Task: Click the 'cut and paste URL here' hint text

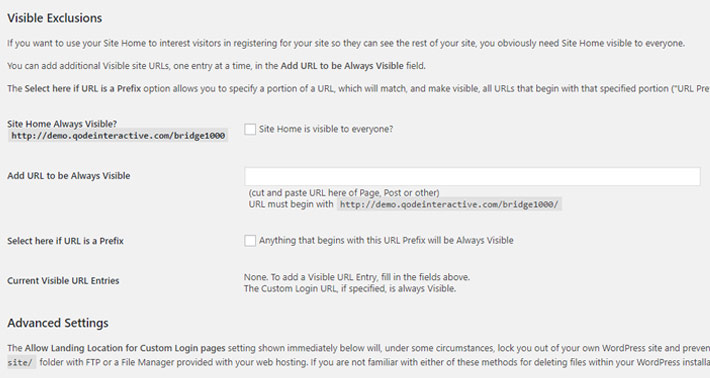Action: [344, 193]
